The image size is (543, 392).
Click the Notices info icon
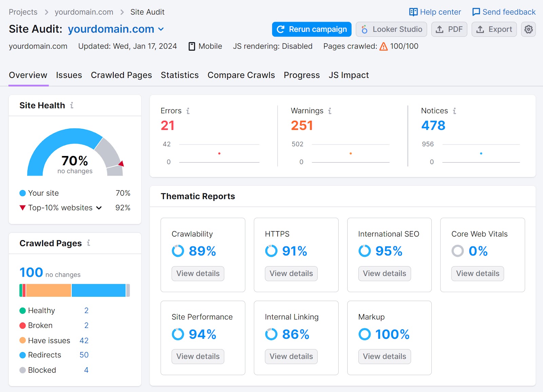454,111
